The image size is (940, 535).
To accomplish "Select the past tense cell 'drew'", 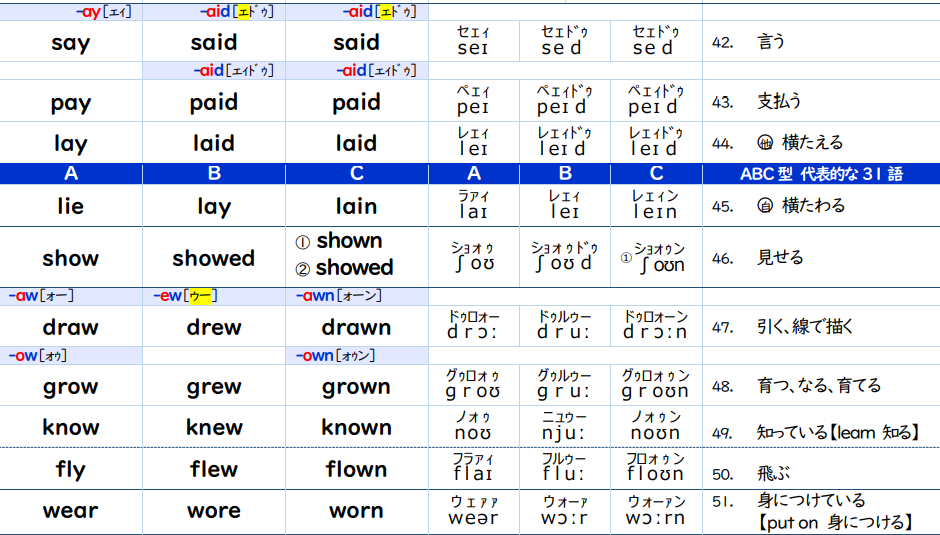I will [214, 327].
